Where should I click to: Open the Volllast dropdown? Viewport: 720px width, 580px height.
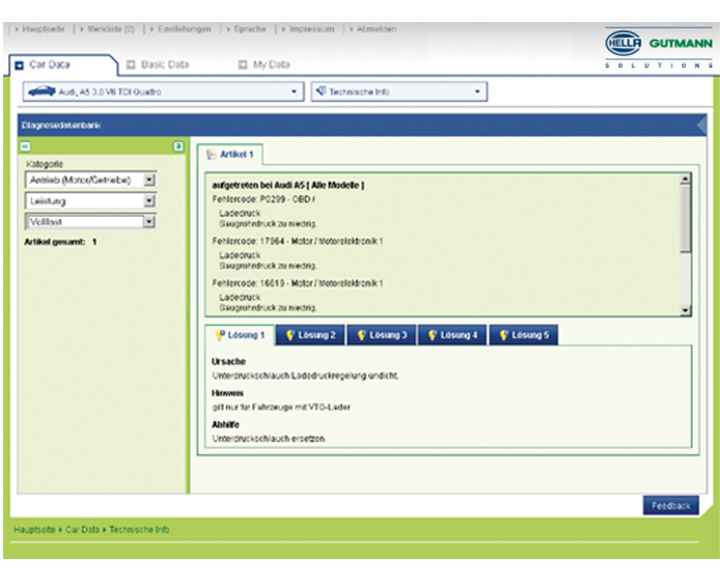pyautogui.click(x=149, y=222)
